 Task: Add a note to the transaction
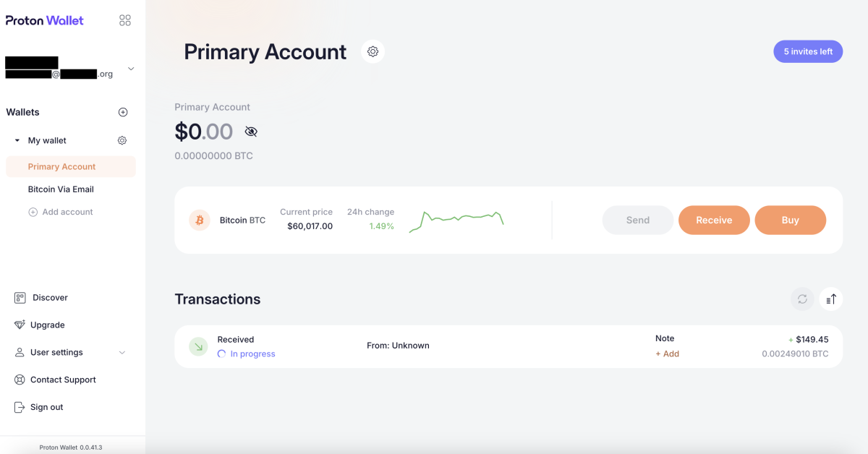point(667,354)
